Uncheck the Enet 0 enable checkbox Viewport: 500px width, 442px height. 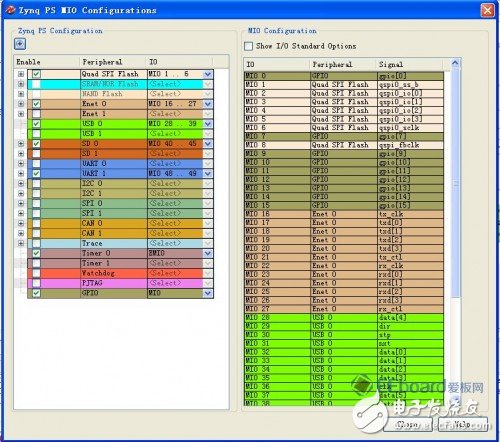click(36, 104)
